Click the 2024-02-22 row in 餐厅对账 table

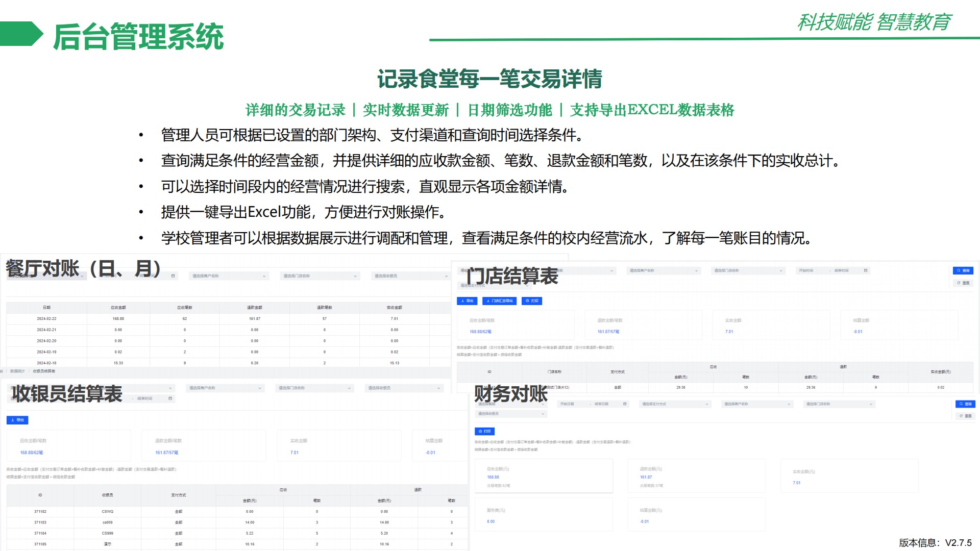coord(46,318)
